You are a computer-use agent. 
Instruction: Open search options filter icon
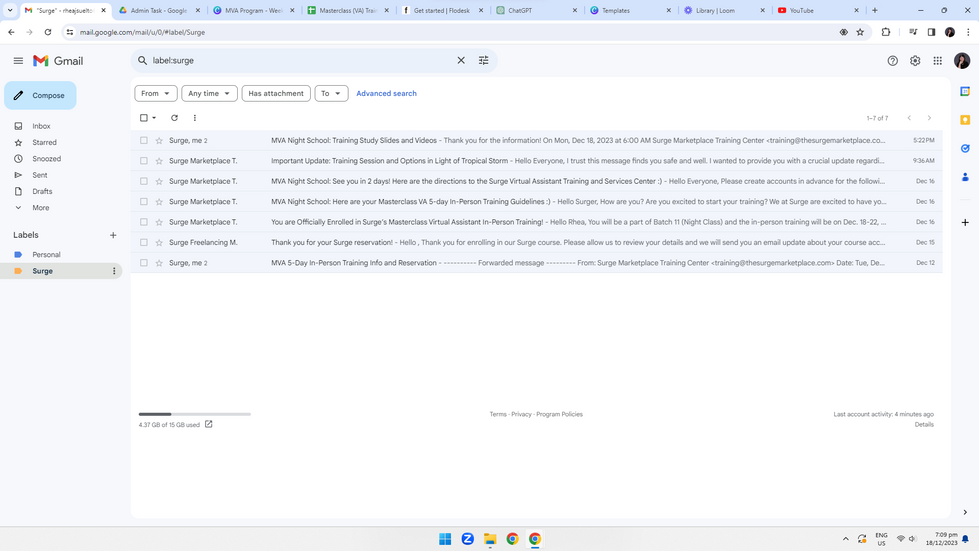483,61
